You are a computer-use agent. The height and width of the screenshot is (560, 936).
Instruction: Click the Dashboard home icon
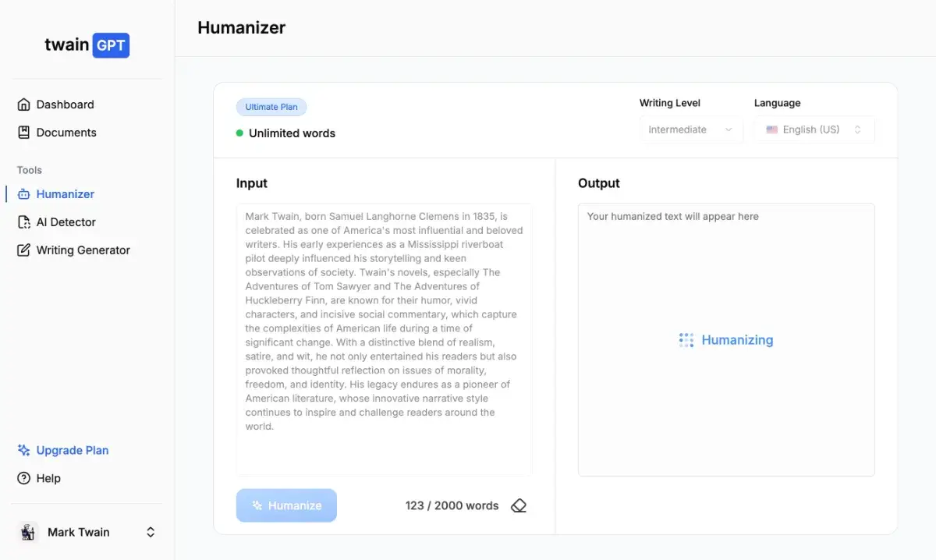[23, 105]
